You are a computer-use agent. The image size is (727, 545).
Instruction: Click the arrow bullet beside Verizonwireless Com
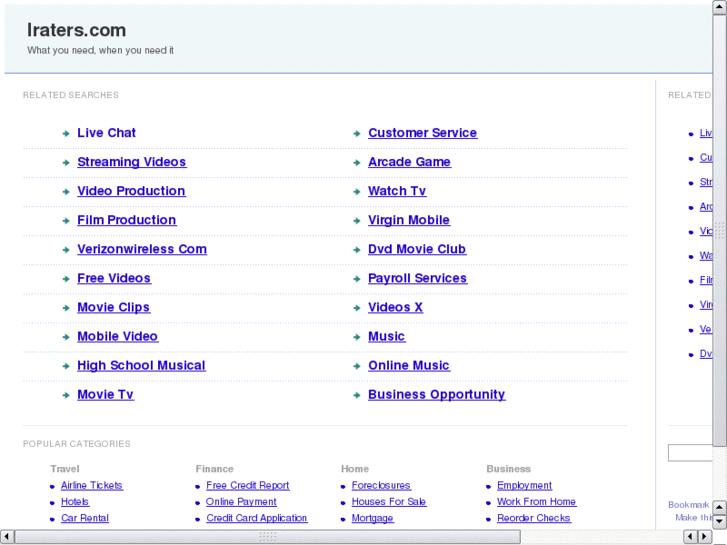pos(66,250)
